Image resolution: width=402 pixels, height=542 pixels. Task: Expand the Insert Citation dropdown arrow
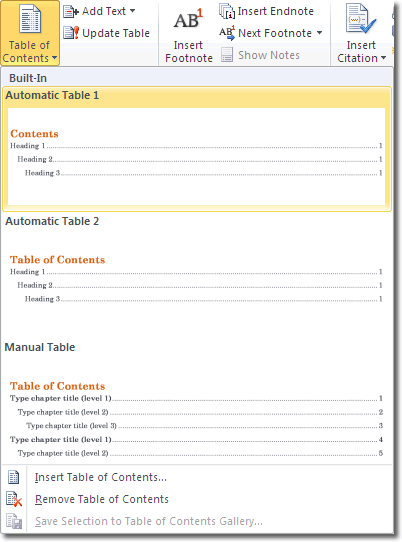pos(383,58)
